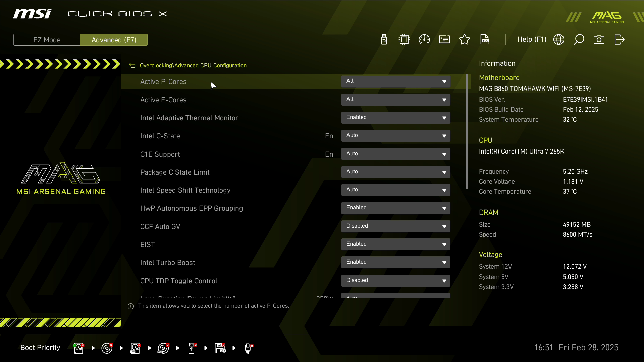
Task: Open the LOG file icon
Action: [485, 40]
